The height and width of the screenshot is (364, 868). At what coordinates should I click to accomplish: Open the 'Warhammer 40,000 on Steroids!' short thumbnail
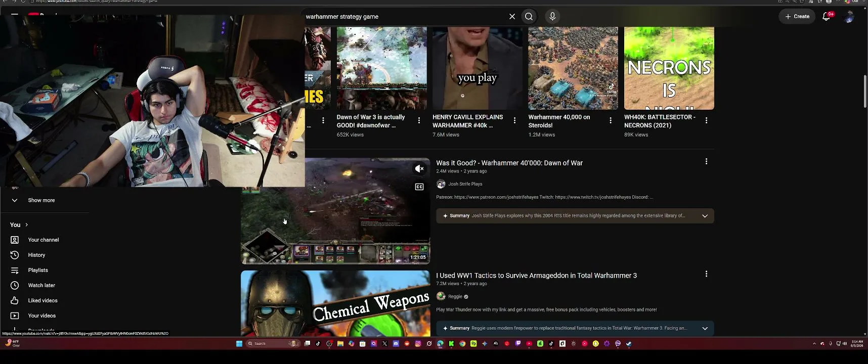573,68
